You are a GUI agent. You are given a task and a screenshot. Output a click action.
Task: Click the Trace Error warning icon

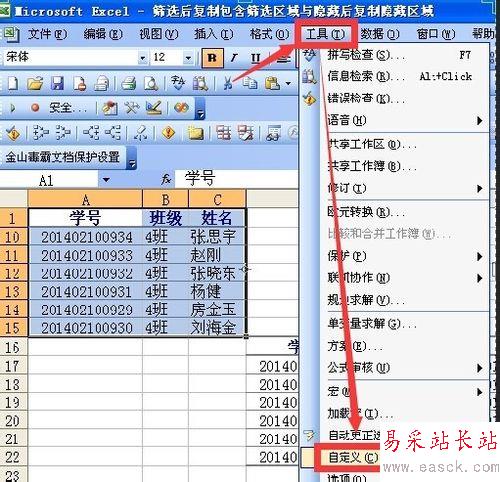tap(168, 133)
